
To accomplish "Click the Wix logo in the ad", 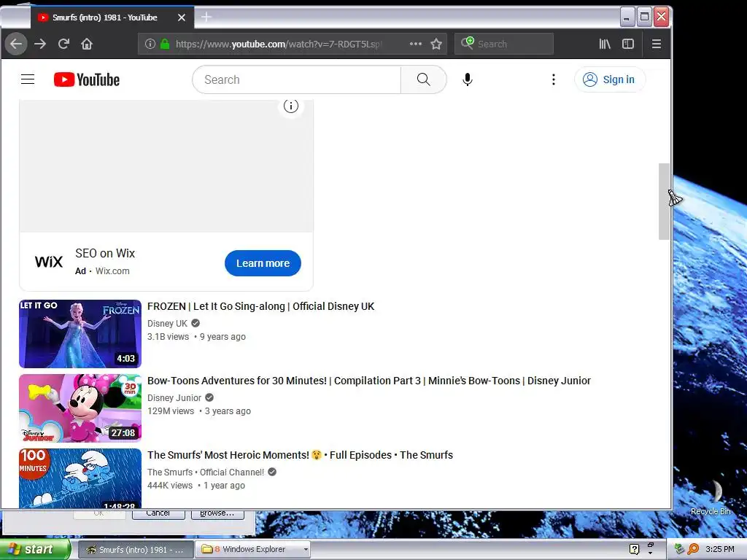I will click(49, 262).
